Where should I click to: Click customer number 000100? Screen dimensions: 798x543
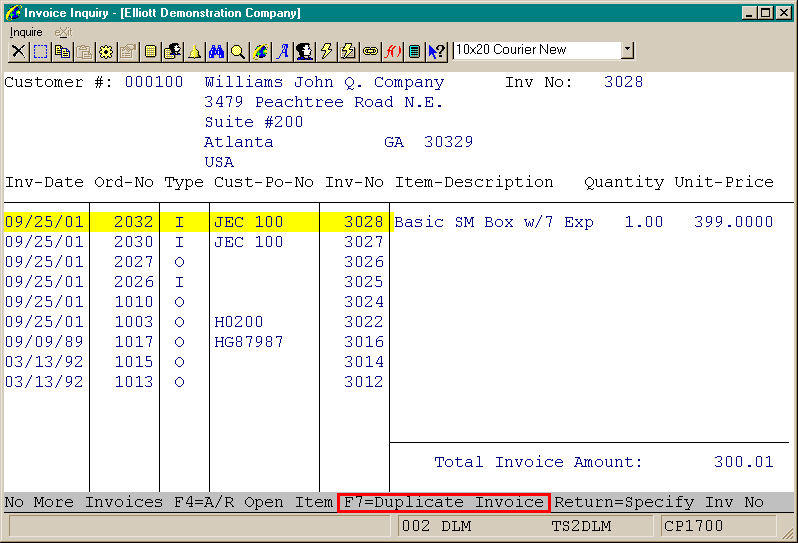pos(154,82)
